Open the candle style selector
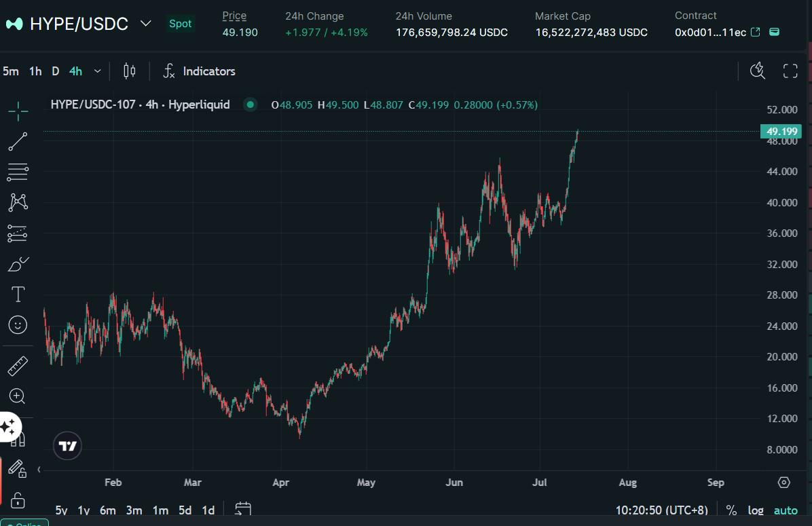 [129, 71]
